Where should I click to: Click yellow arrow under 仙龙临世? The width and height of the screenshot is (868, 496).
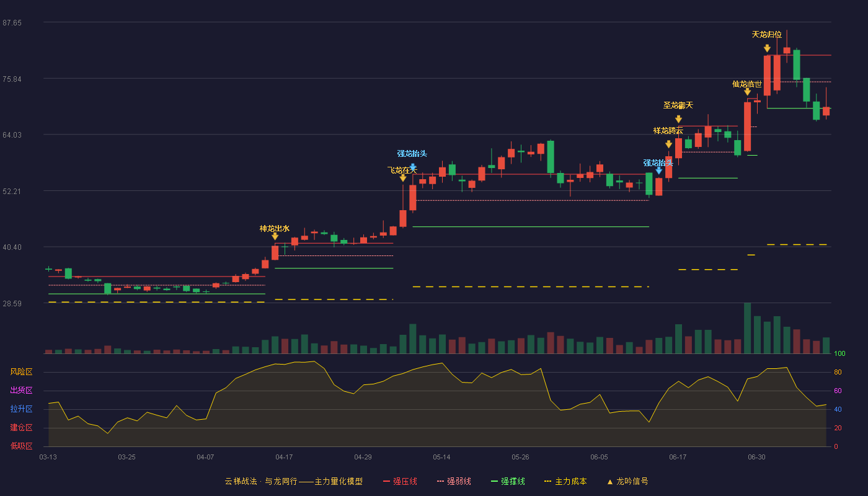tap(747, 92)
